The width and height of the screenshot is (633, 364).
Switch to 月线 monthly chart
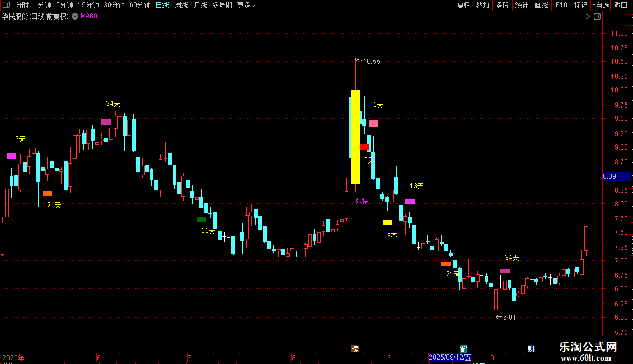200,5
